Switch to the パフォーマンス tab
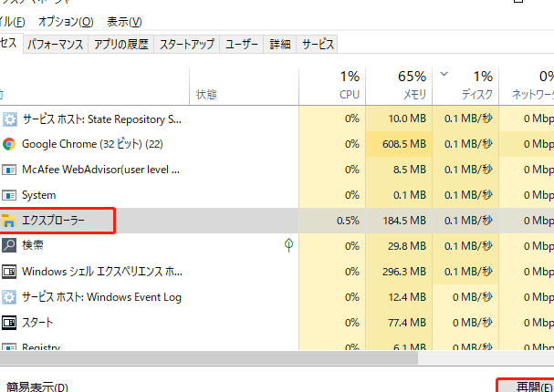This screenshot has height=392, width=554. [55, 44]
